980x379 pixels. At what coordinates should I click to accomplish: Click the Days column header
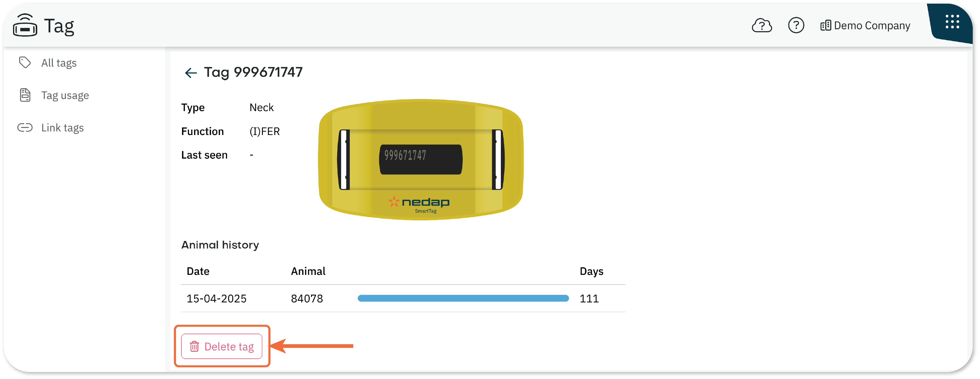coord(591,272)
